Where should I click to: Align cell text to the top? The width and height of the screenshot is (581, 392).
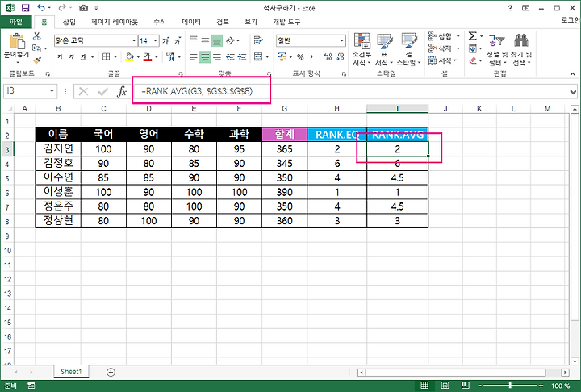(x=194, y=40)
